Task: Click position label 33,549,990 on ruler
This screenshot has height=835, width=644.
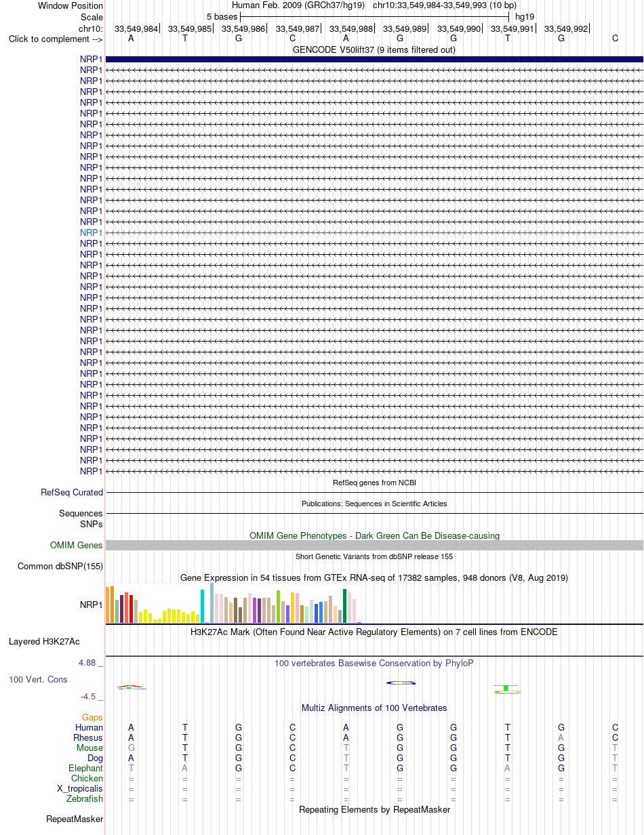Action: (459, 29)
